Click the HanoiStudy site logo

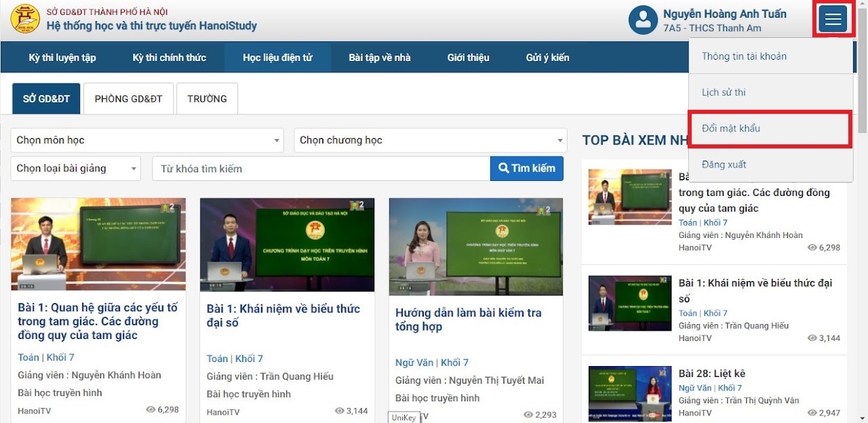(25, 19)
